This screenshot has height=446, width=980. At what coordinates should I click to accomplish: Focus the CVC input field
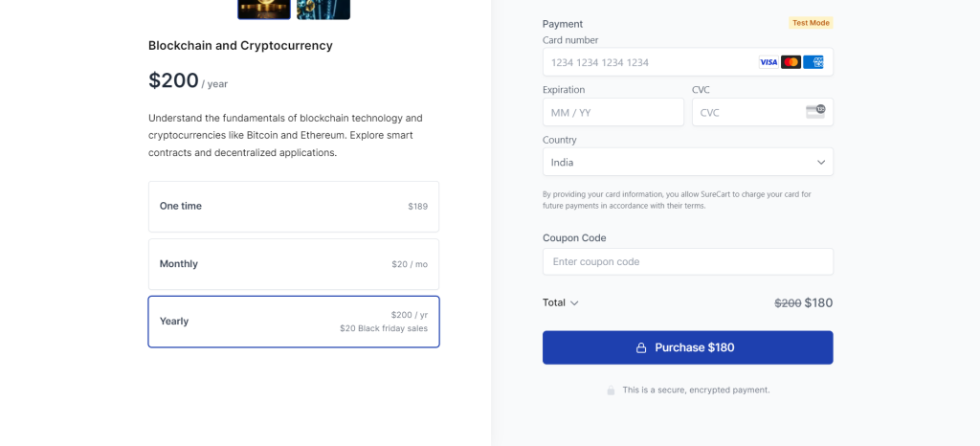(763, 112)
